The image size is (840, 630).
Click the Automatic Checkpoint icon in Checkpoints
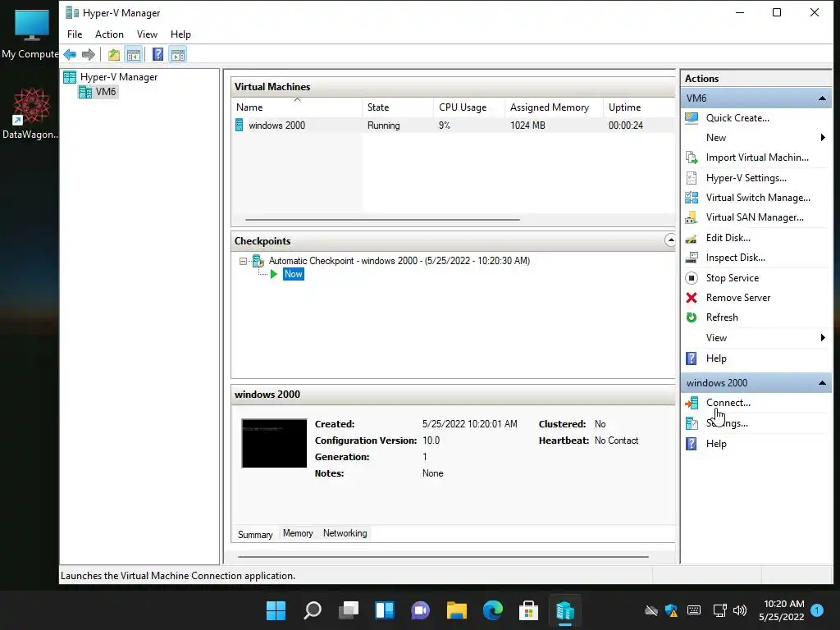pyautogui.click(x=258, y=261)
